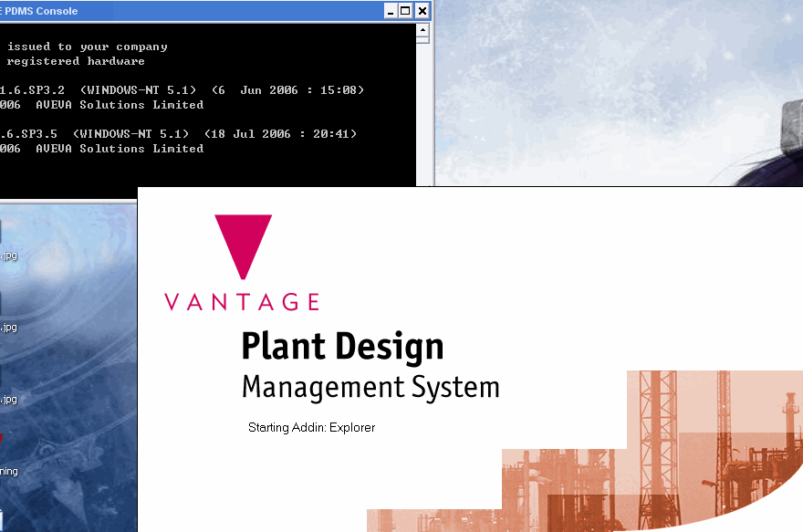Click 'registered hardware' in the console
The height and width of the screenshot is (532, 803).
click(x=75, y=61)
